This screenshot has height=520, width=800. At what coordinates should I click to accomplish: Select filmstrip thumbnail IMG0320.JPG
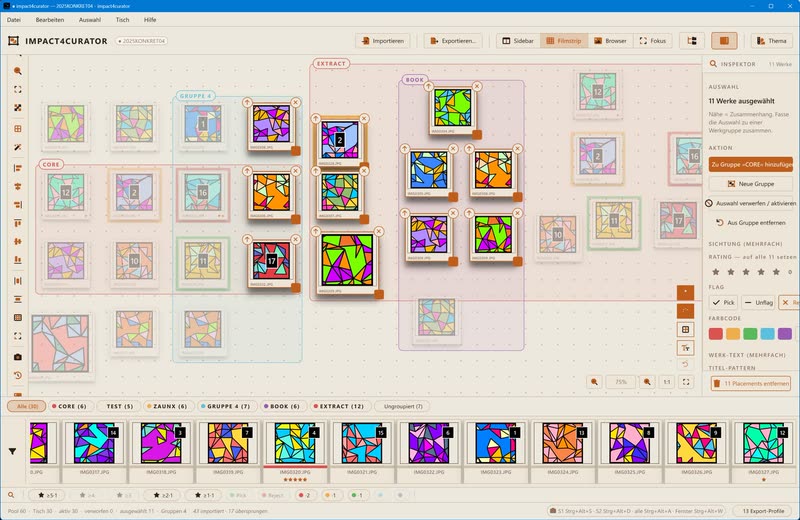[295, 450]
